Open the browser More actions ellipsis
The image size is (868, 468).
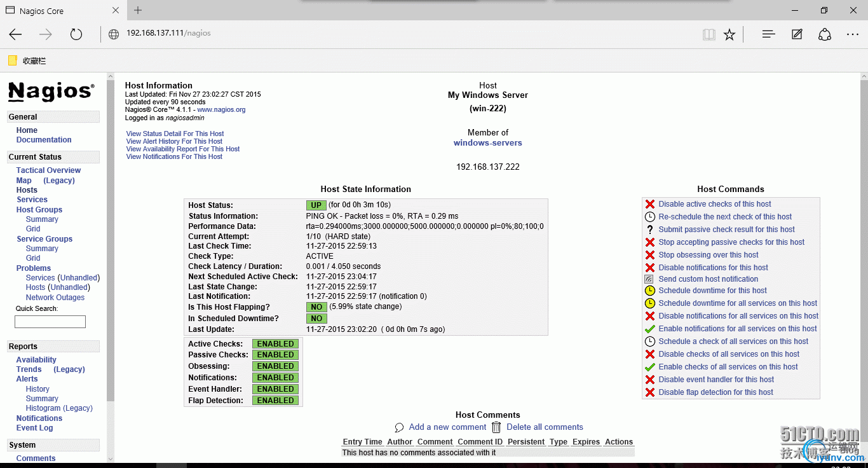(x=853, y=34)
